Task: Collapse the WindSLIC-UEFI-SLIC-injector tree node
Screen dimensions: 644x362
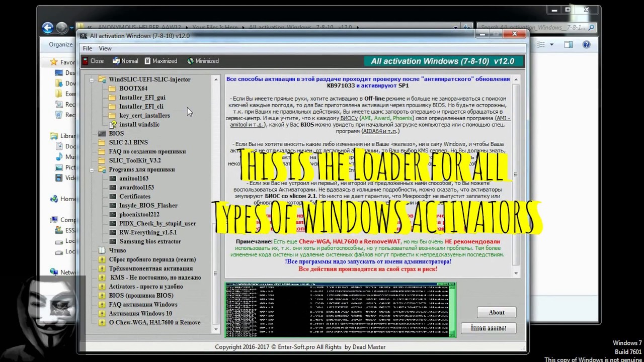Action: point(92,79)
